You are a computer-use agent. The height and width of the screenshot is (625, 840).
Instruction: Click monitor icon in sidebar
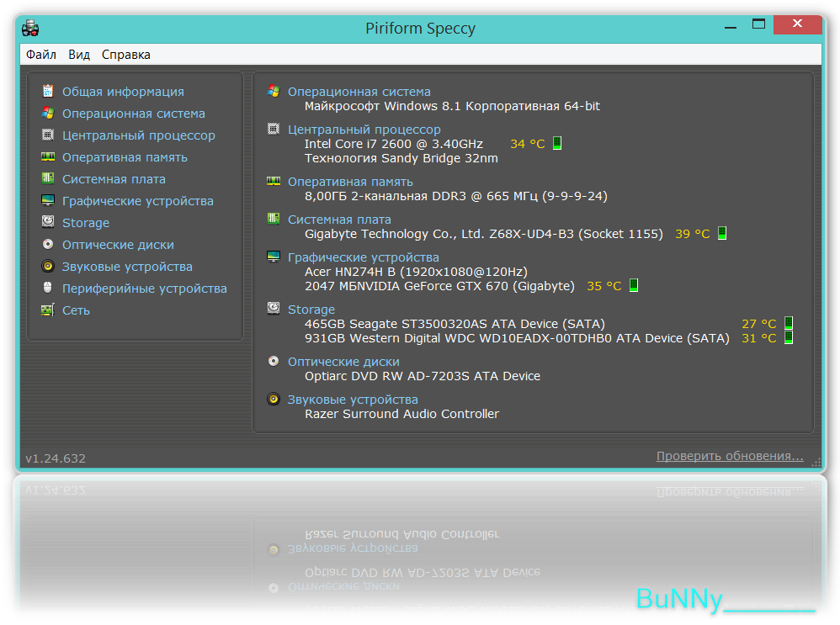click(48, 200)
